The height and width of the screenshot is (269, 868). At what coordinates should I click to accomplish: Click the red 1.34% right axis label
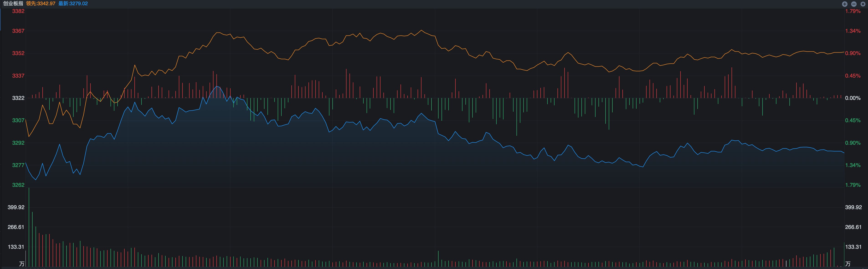853,31
